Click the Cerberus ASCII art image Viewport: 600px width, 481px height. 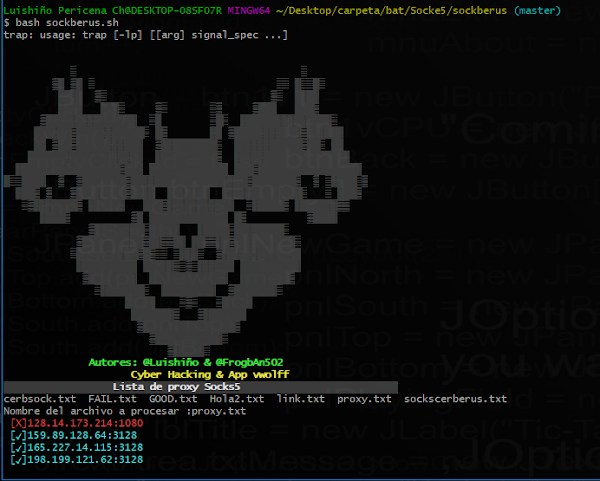pyautogui.click(x=185, y=210)
